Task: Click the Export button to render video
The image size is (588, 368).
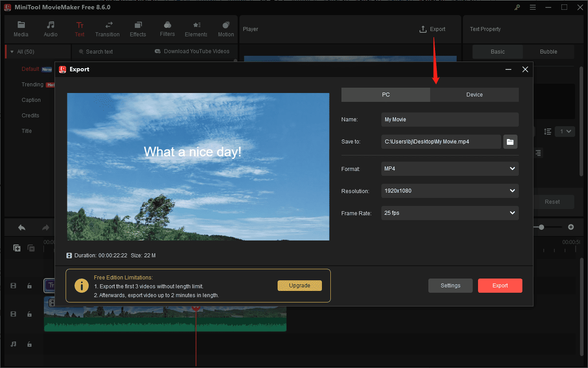Action: (500, 286)
